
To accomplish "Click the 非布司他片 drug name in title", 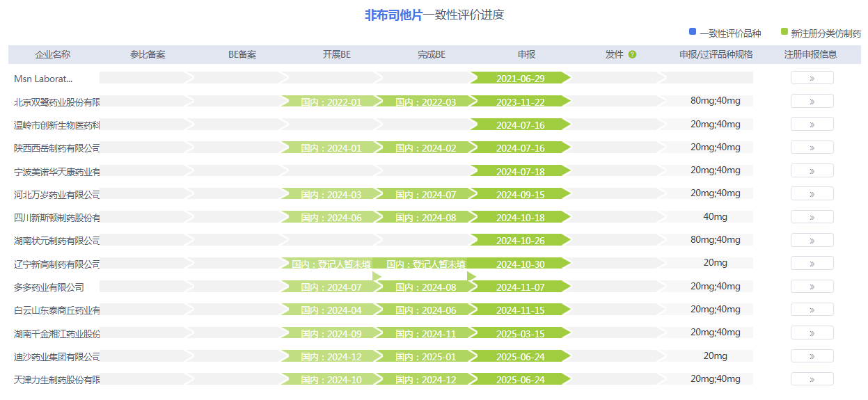I will coord(393,15).
